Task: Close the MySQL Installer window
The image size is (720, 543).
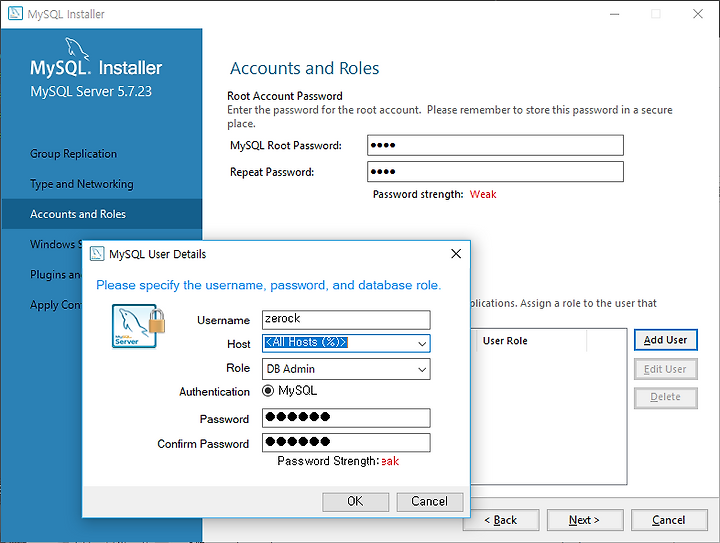Action: (x=698, y=14)
